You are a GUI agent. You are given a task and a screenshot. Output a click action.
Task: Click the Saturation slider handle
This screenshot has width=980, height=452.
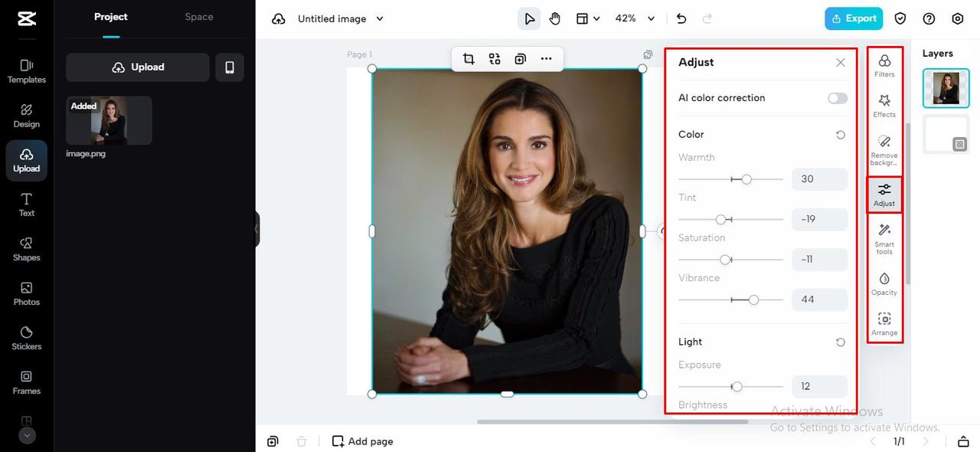click(725, 260)
